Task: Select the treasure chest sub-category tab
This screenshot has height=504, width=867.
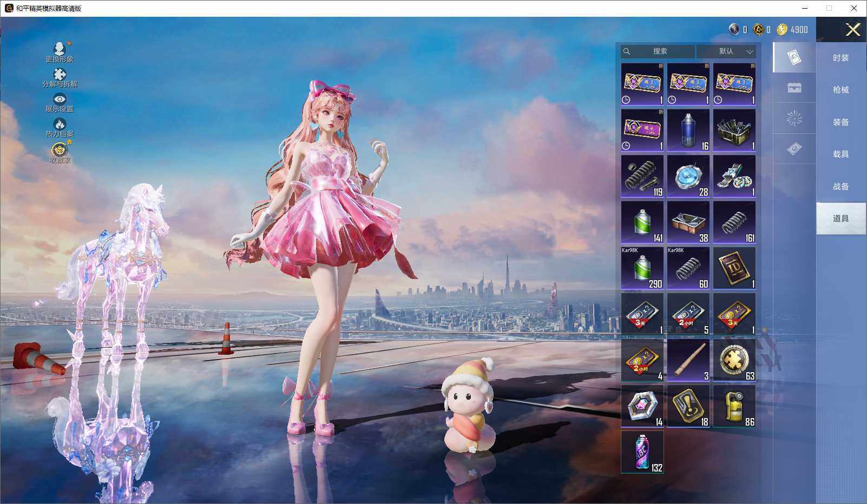Action: point(794,88)
